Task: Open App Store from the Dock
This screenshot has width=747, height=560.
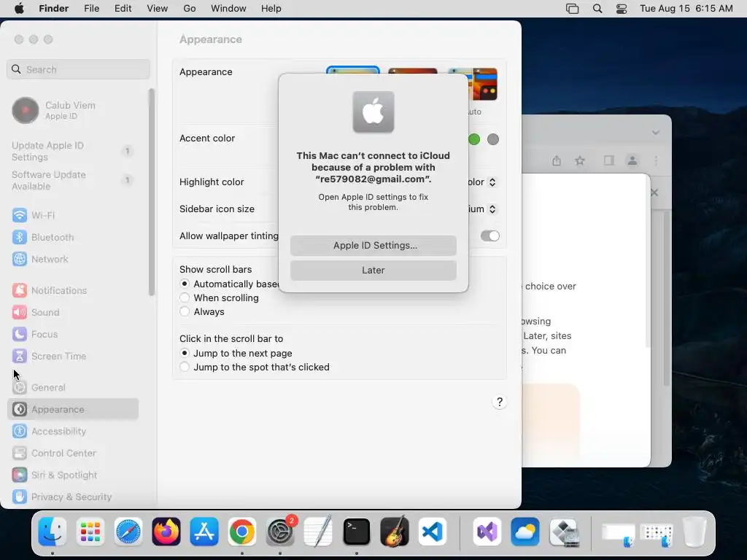Action: [x=204, y=532]
